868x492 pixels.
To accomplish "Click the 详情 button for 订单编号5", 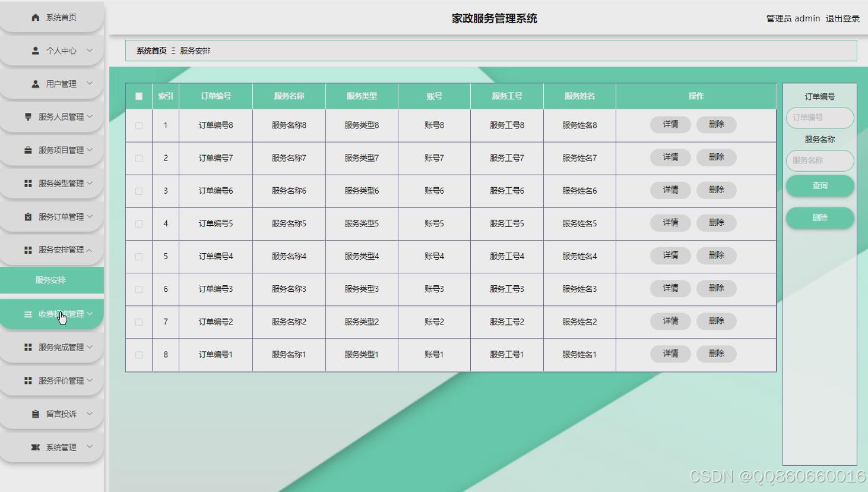I will pos(670,223).
